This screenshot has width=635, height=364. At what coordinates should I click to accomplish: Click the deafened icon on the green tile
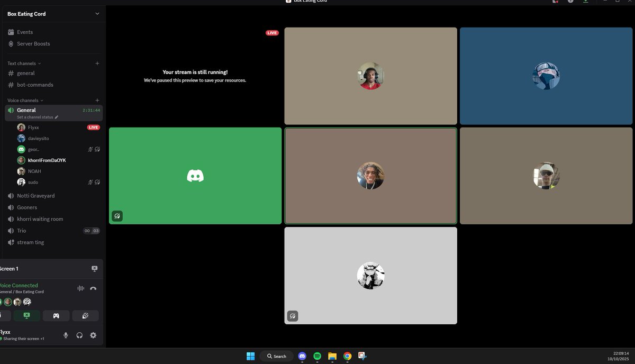[117, 216]
